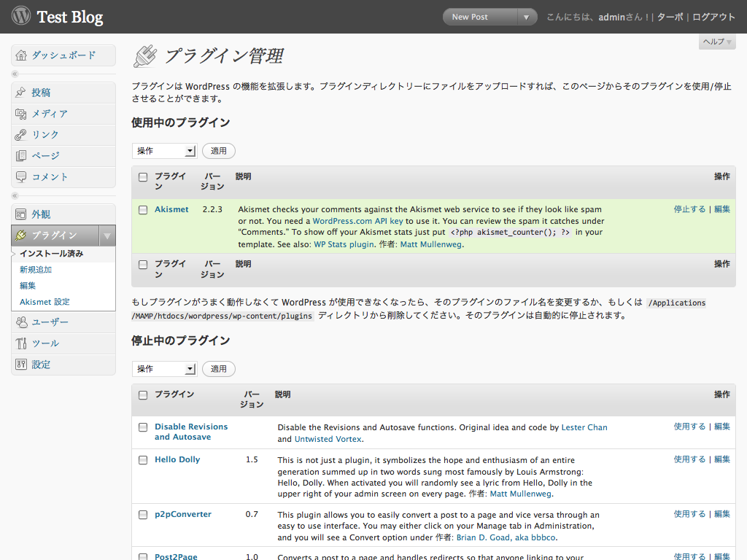
Task: Open the インストール済み submenu item
Action: point(52,254)
